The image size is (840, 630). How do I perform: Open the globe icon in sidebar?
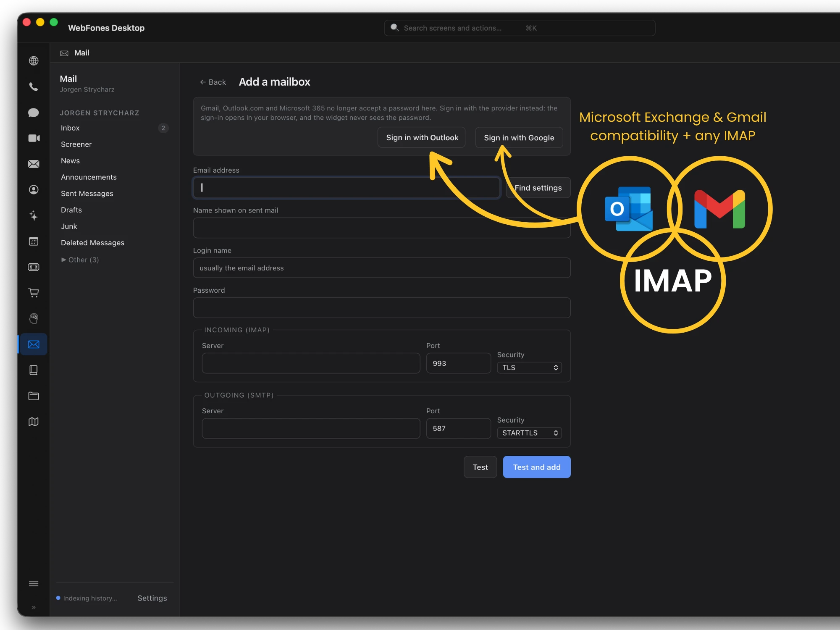(34, 61)
